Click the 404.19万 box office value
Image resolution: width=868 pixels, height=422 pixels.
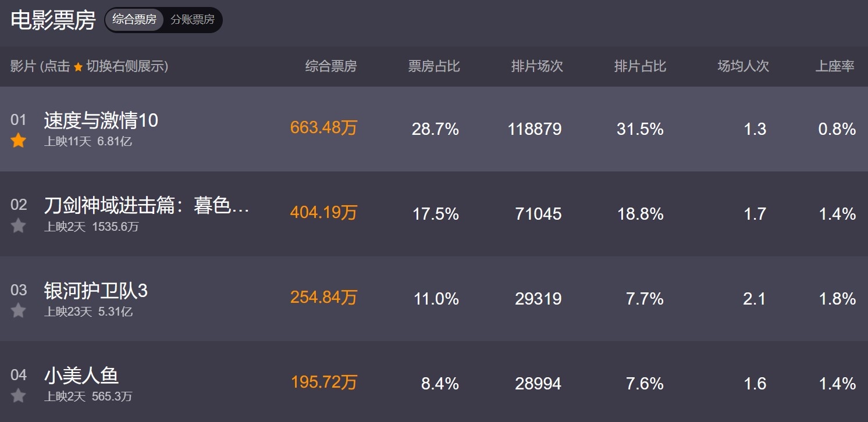coord(323,213)
